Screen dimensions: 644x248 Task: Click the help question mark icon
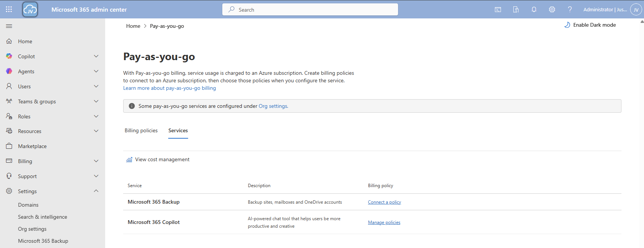570,10
